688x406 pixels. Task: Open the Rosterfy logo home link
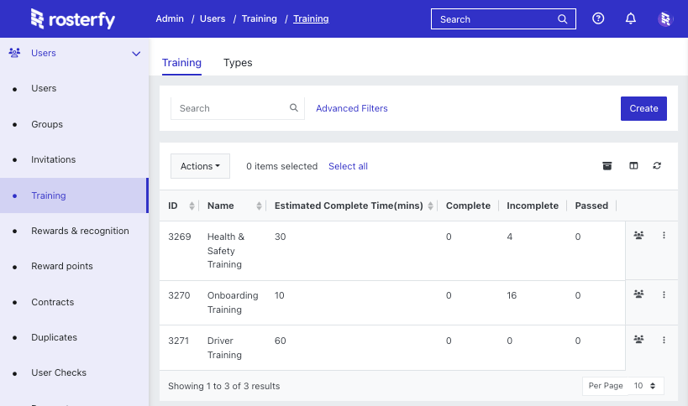73,19
